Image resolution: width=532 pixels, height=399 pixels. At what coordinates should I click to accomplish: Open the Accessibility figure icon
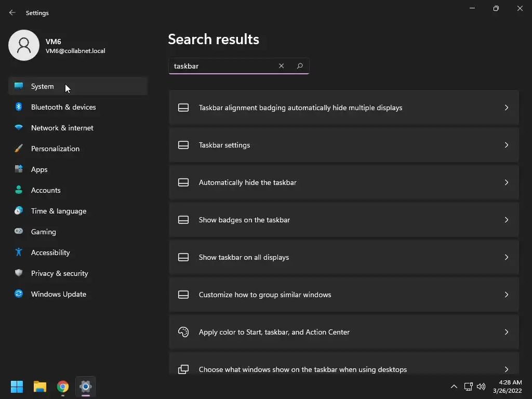coord(19,252)
